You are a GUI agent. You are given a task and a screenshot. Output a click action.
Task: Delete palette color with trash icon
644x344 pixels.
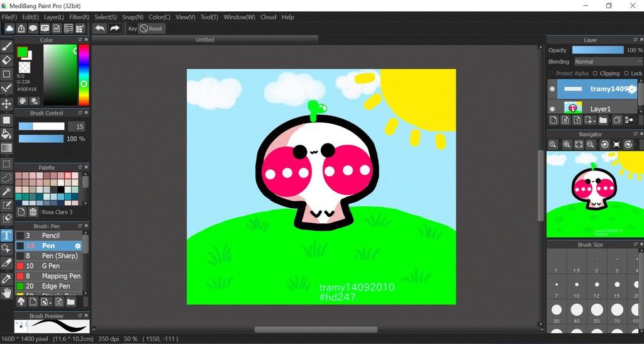point(33,212)
